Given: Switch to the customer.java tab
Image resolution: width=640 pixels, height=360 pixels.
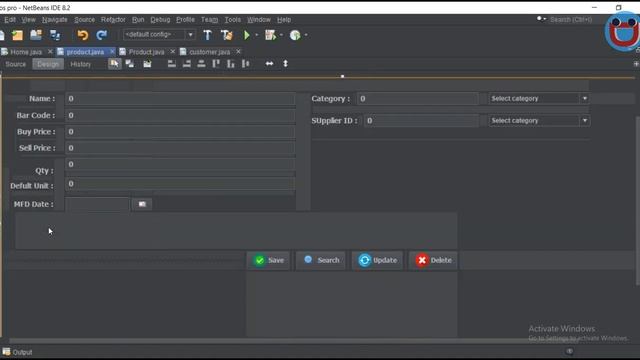Looking at the screenshot, I should coord(209,52).
